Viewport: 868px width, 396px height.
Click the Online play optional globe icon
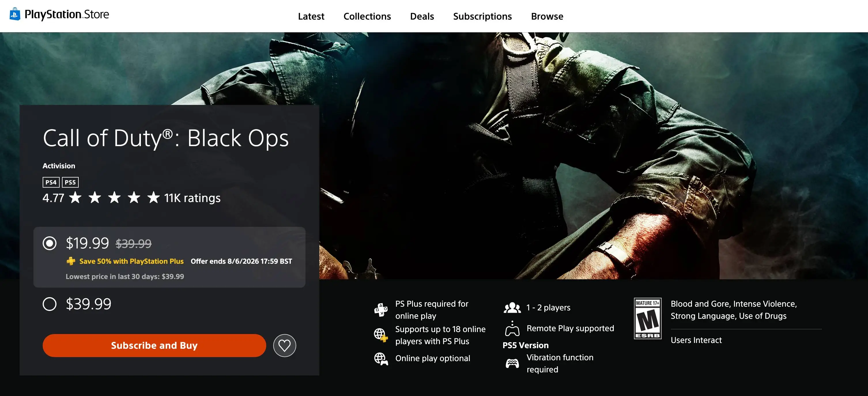point(381,359)
